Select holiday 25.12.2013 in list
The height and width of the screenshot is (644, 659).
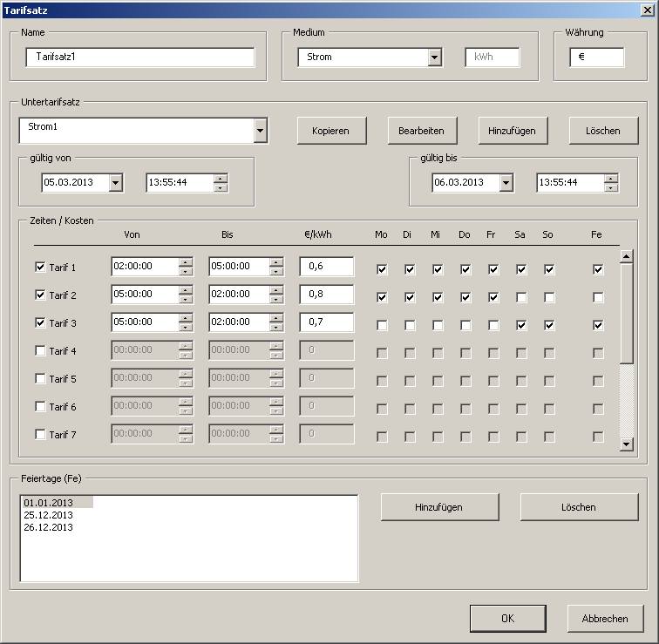(49, 515)
